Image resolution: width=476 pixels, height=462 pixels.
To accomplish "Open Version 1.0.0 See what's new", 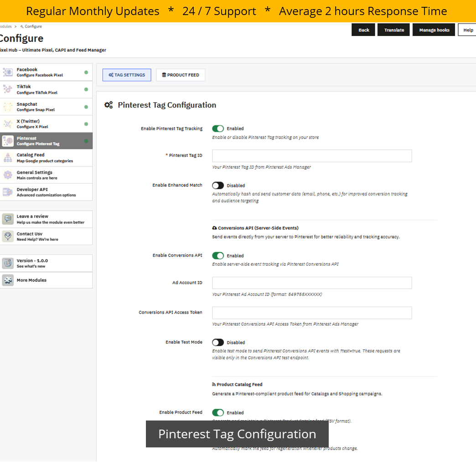I will pos(46,263).
